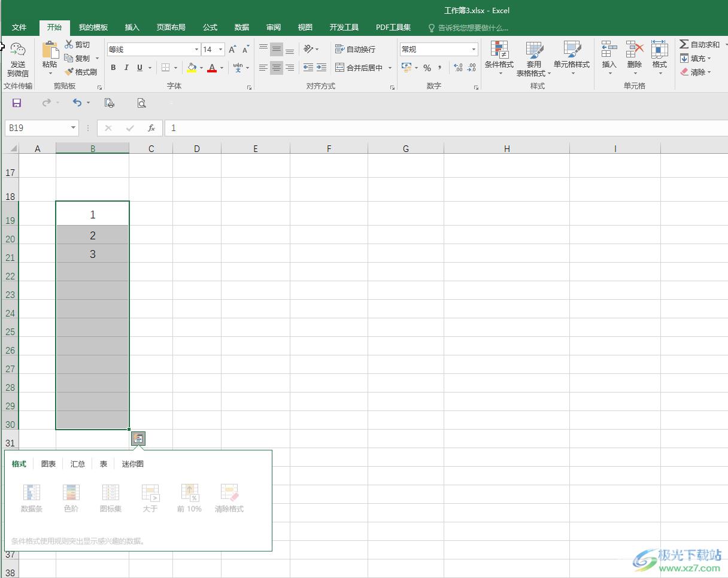Open the font size dropdown showing 14
Viewport: 728px width, 578px height.
click(x=221, y=50)
